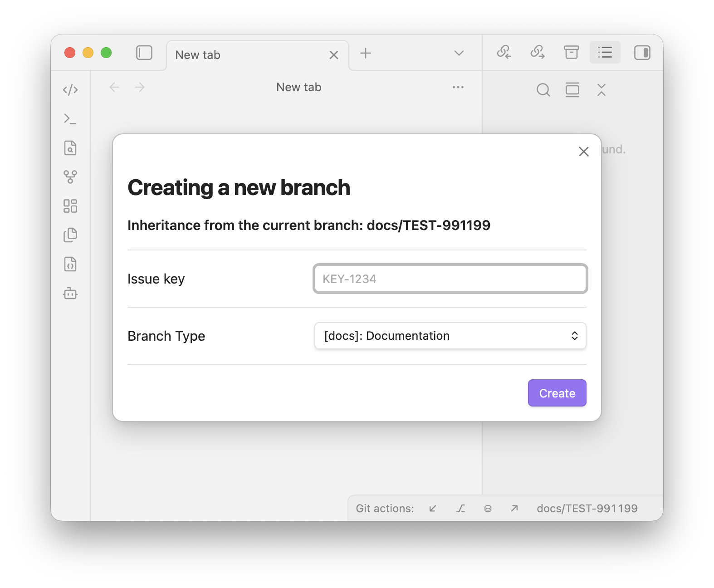The image size is (714, 588).
Task: Toggle the right sidebar panel
Action: pyautogui.click(x=642, y=53)
